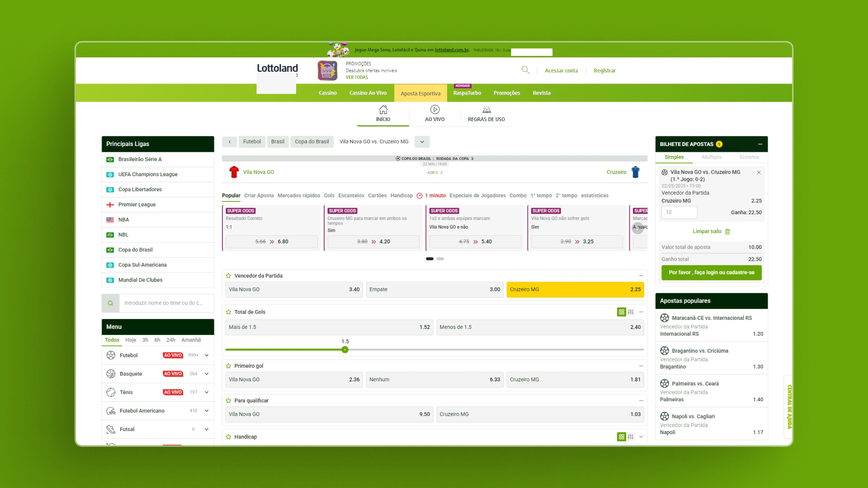This screenshot has width=868, height=488.
Task: Select Menos de 1.5 at 2.40
Action: point(540,327)
